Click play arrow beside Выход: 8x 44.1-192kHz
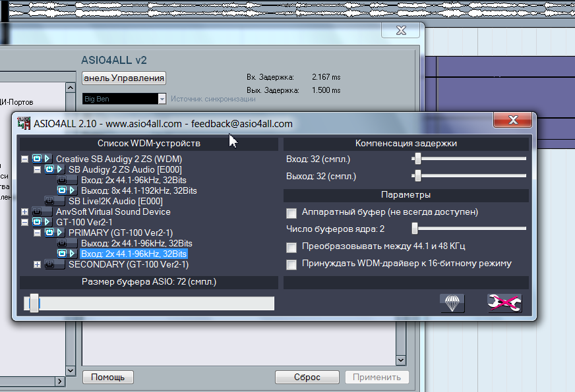The height and width of the screenshot is (392, 575). point(73,190)
